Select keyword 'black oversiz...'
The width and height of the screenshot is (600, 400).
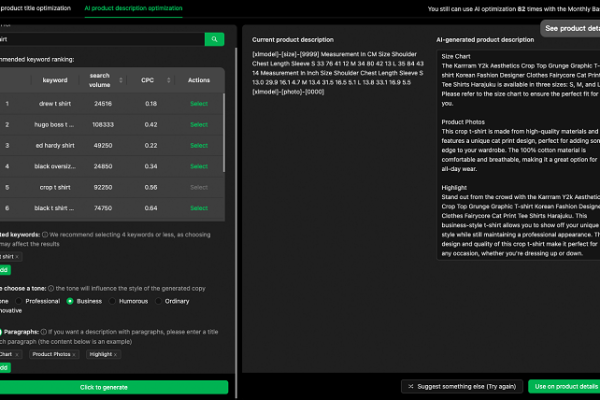tap(199, 166)
